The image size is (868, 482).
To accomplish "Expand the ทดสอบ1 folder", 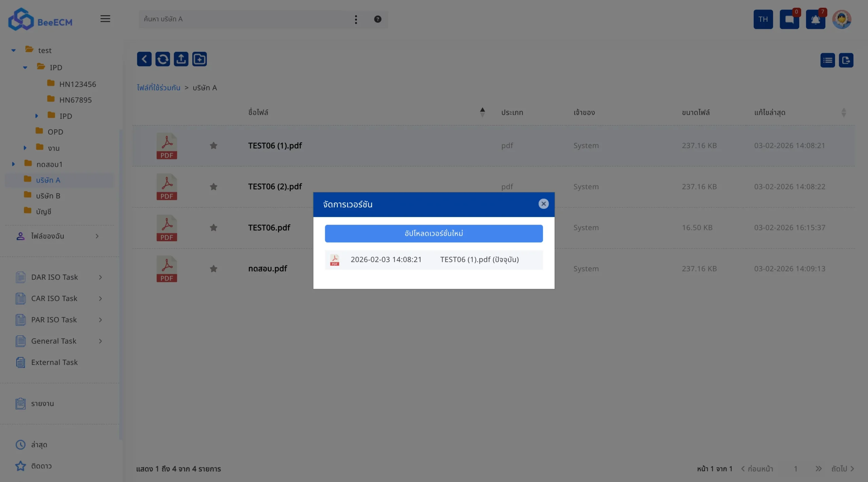I will [x=14, y=164].
